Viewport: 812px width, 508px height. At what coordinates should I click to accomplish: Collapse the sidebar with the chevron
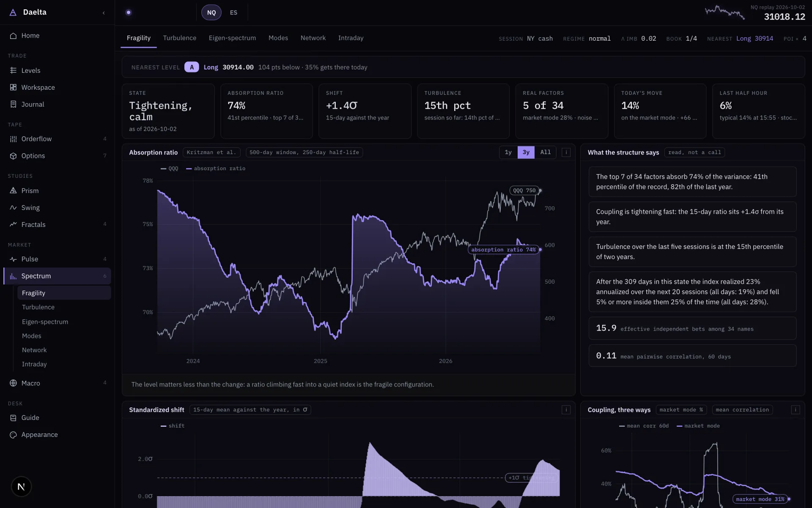104,13
